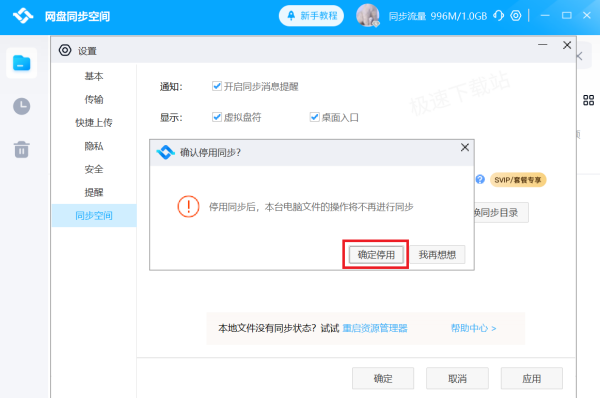Click the 应用 button in settings
Image resolution: width=600 pixels, height=398 pixels.
(532, 378)
